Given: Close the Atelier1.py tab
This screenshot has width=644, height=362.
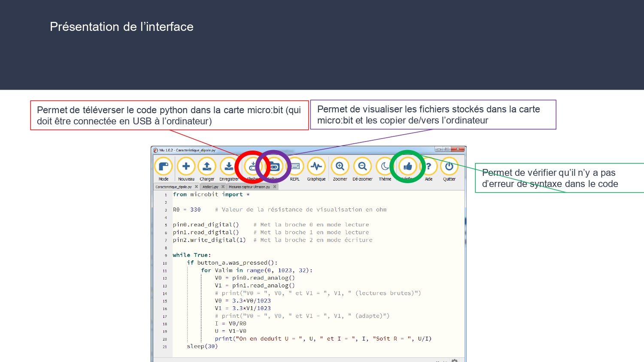Looking at the screenshot, I should click(223, 187).
